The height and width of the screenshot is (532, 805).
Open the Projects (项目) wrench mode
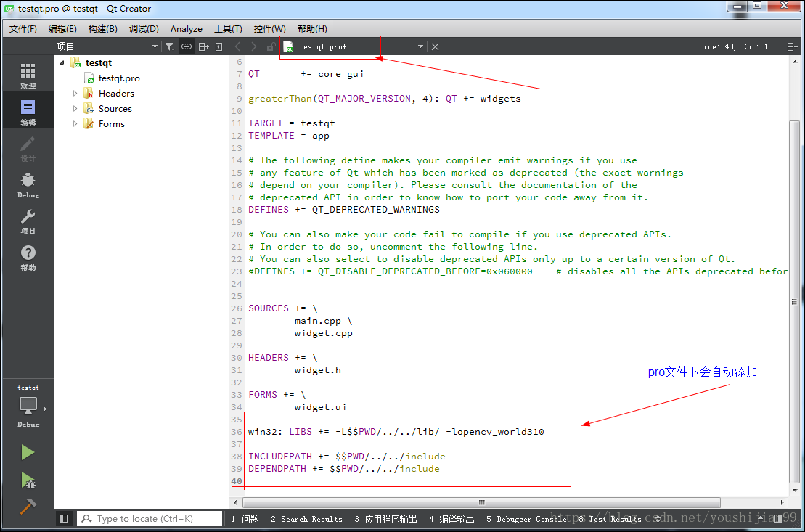pos(28,221)
